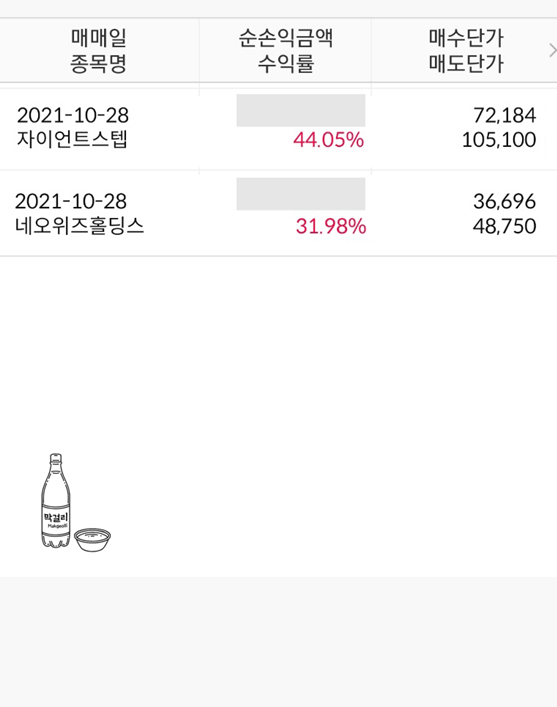This screenshot has height=707, width=557.
Task: Select the 36,696 buy price
Action: coord(505,201)
